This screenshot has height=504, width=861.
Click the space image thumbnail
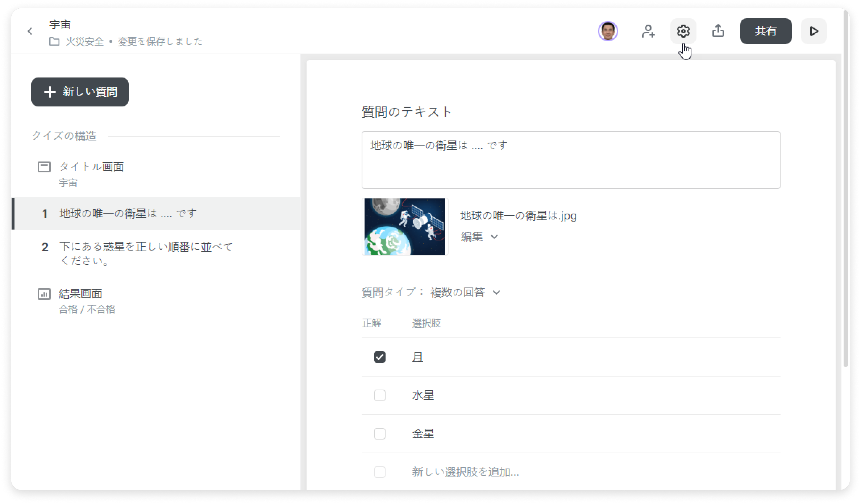click(404, 227)
